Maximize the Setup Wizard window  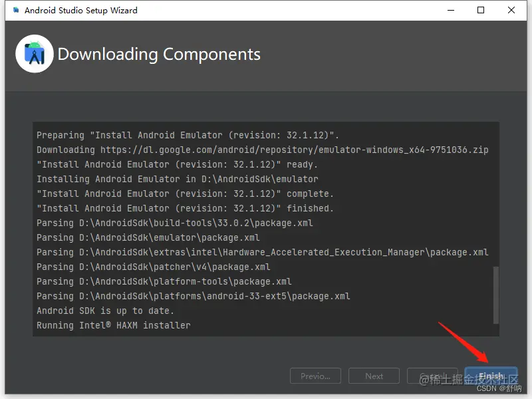coord(481,10)
